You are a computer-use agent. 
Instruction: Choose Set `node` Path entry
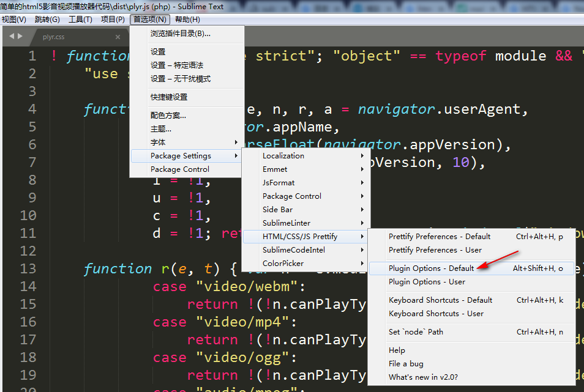coord(471,331)
